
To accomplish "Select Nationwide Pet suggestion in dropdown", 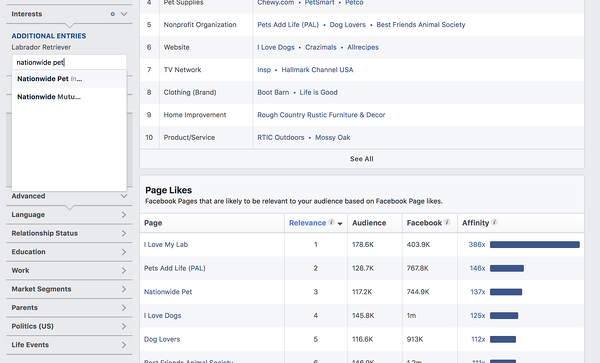I will click(x=69, y=79).
